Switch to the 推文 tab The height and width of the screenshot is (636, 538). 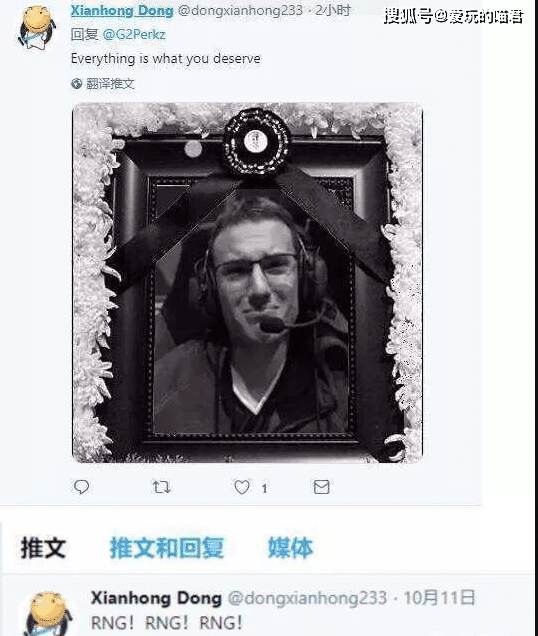[43, 547]
